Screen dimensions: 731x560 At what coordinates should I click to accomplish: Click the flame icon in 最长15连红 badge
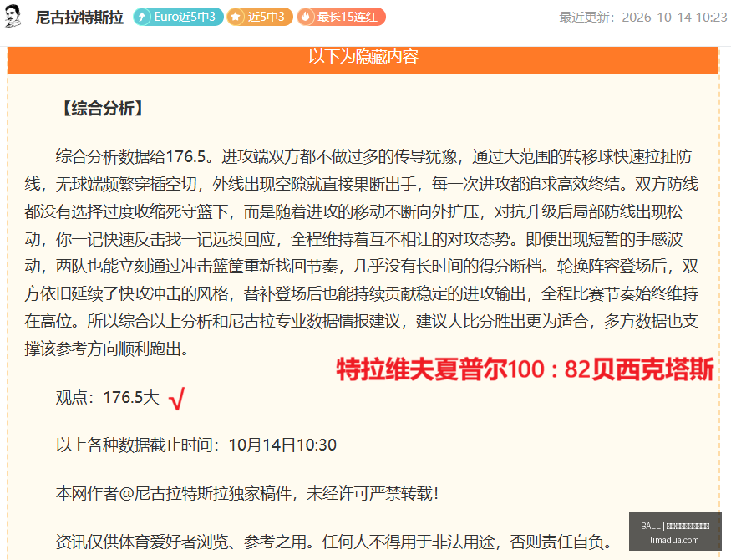(306, 18)
